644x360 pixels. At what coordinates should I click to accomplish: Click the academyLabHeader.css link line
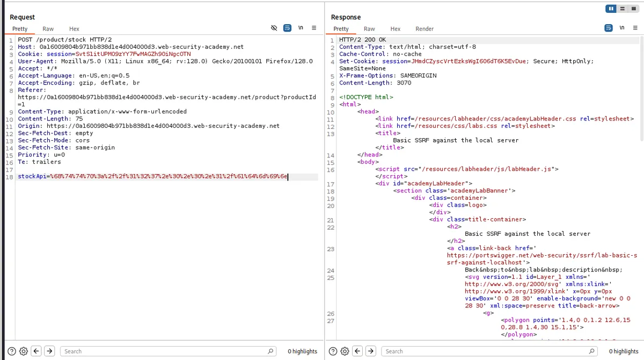coord(504,119)
